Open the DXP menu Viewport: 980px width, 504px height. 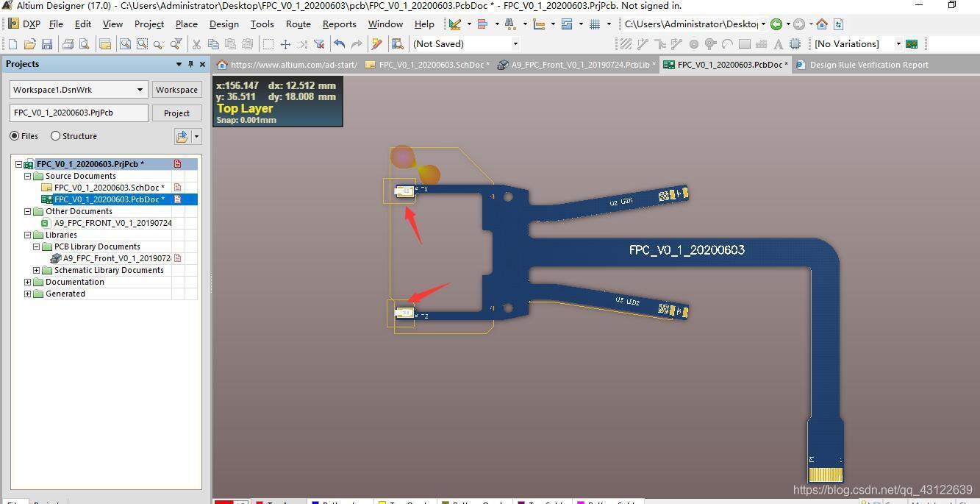coord(24,24)
